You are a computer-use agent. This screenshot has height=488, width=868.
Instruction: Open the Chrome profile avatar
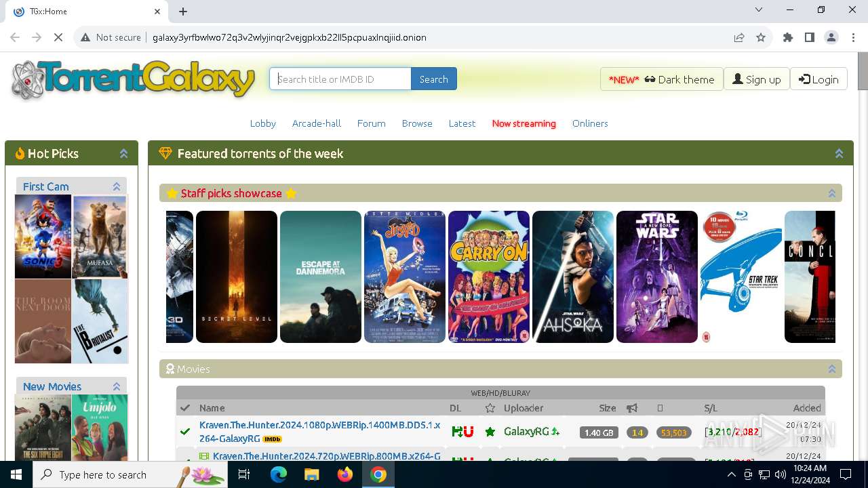tap(831, 37)
